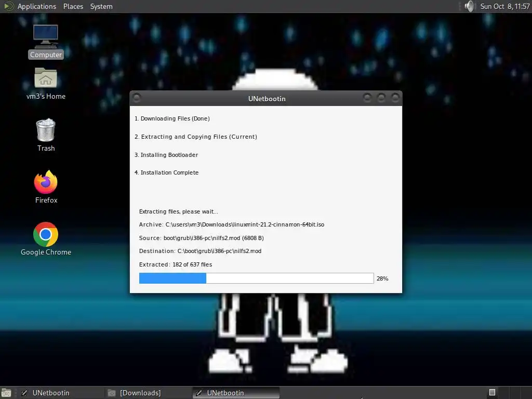Click the clock showing Sun Oct 8, 11:57
This screenshot has width=532, height=399.
point(505,6)
